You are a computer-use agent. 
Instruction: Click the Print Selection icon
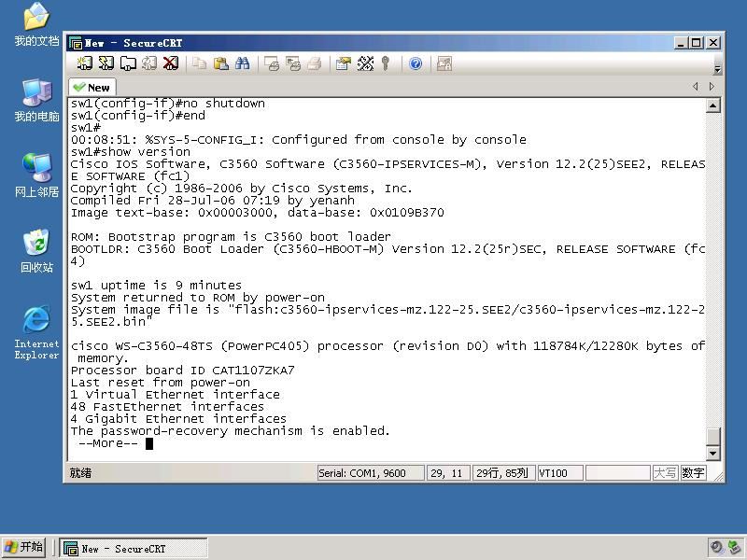pos(293,63)
